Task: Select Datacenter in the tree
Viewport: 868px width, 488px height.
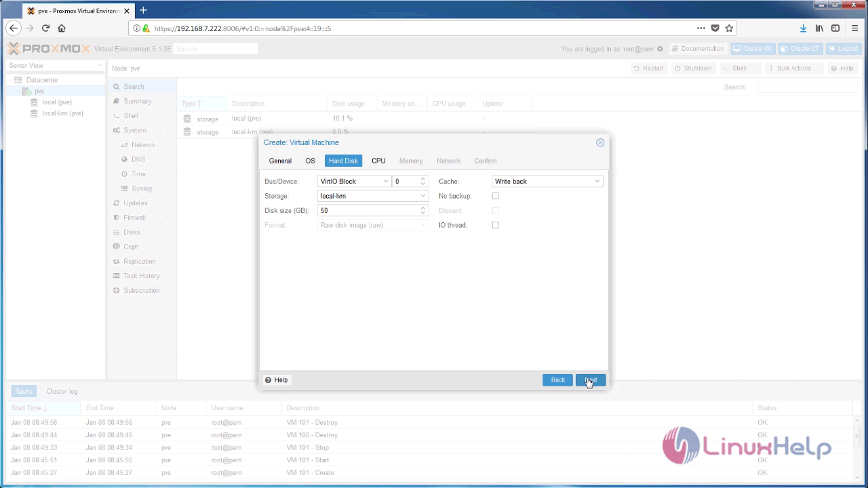Action: [x=42, y=80]
